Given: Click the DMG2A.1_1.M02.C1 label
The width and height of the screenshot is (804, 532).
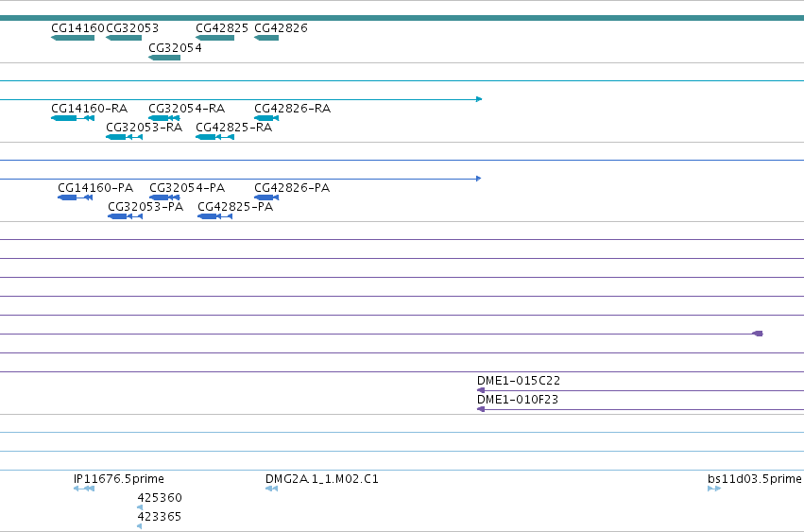Looking at the screenshot, I should (322, 479).
